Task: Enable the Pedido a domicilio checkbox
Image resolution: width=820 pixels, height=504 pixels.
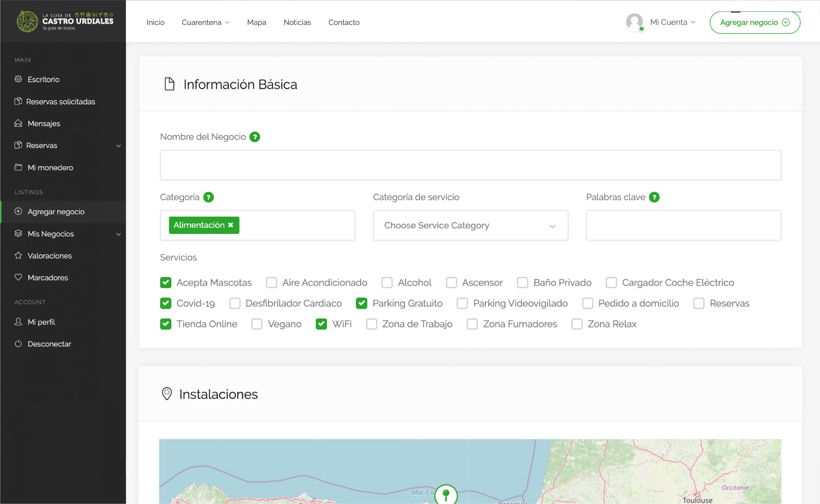Action: click(588, 303)
